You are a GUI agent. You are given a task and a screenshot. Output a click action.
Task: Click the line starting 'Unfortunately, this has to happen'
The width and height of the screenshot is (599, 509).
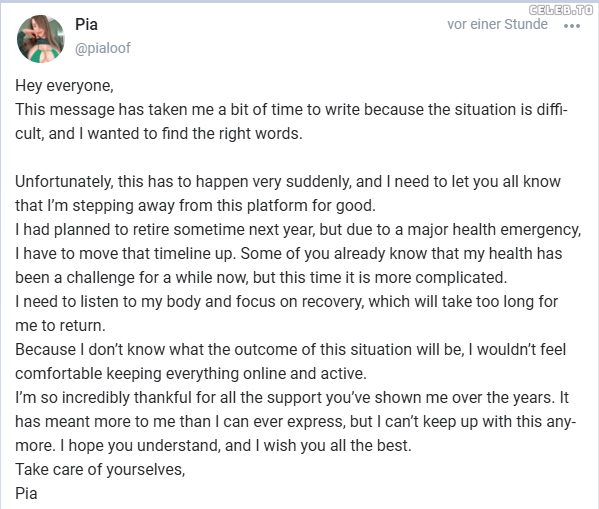click(288, 182)
